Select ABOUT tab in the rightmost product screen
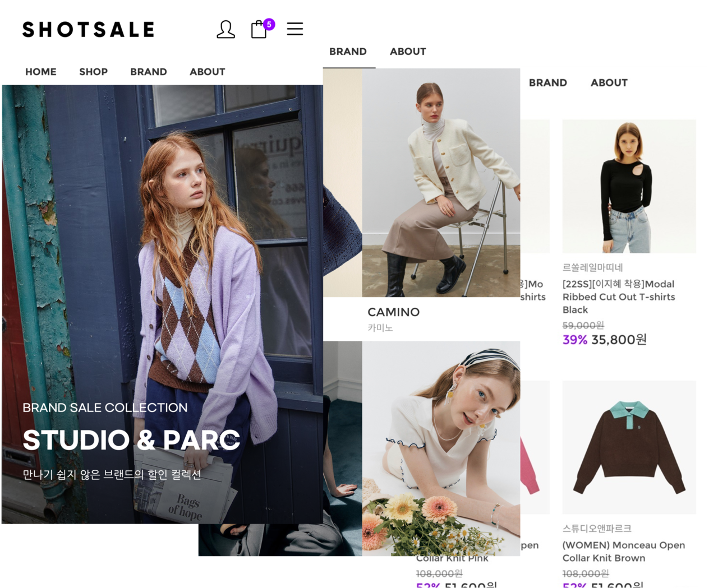 pos(609,83)
